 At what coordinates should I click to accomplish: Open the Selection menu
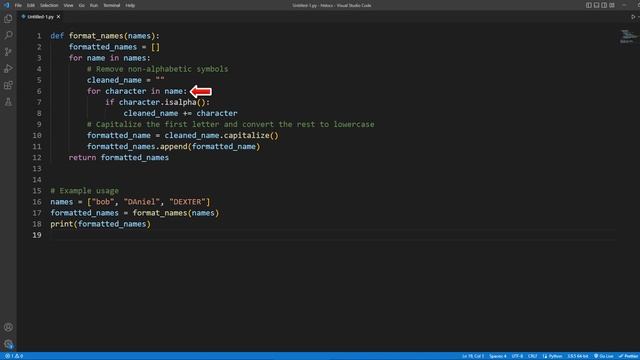click(x=49, y=5)
